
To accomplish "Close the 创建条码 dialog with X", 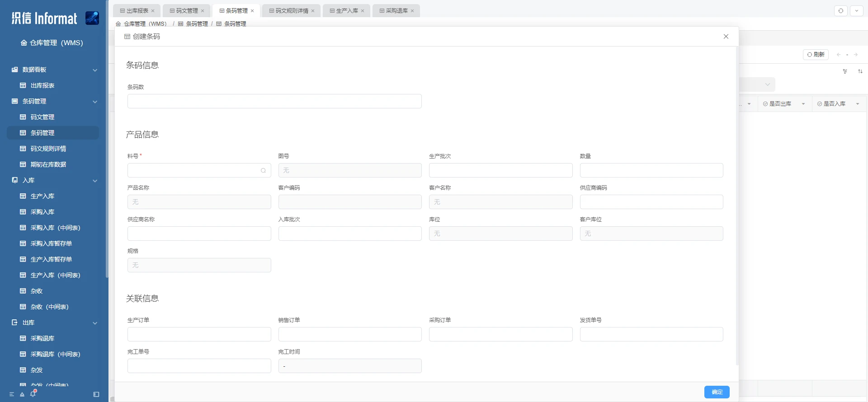I will tap(726, 37).
